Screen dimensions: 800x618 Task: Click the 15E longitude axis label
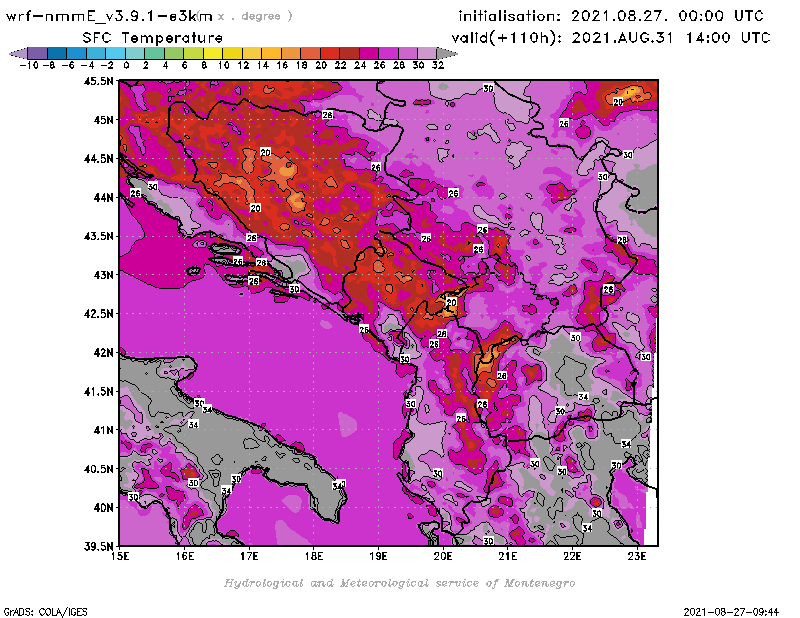click(120, 557)
